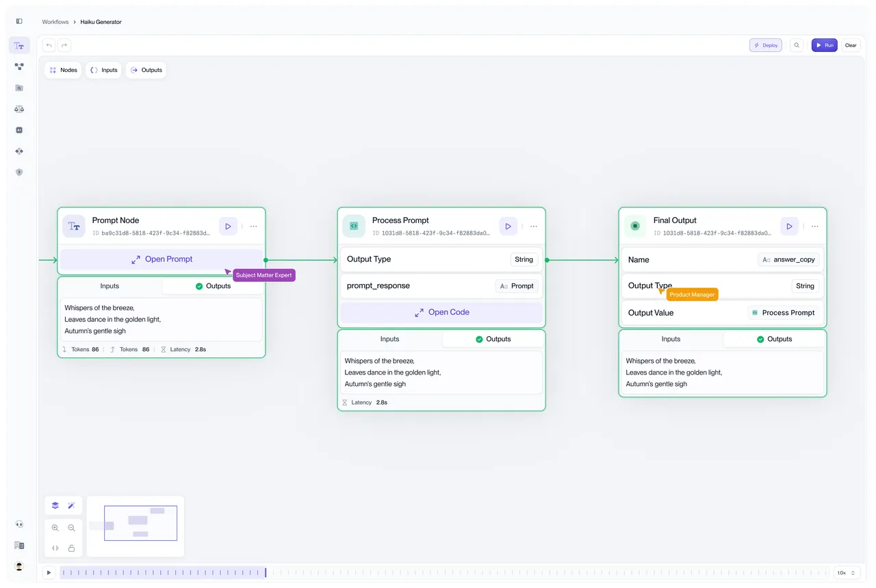
Task: Switch Final Output to Inputs tab
Action: [x=671, y=339]
